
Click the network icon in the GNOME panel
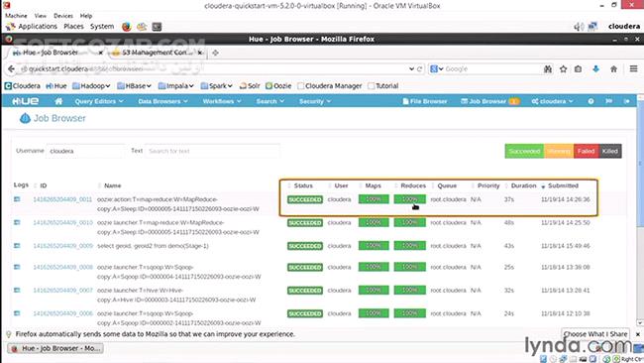(x=592, y=27)
